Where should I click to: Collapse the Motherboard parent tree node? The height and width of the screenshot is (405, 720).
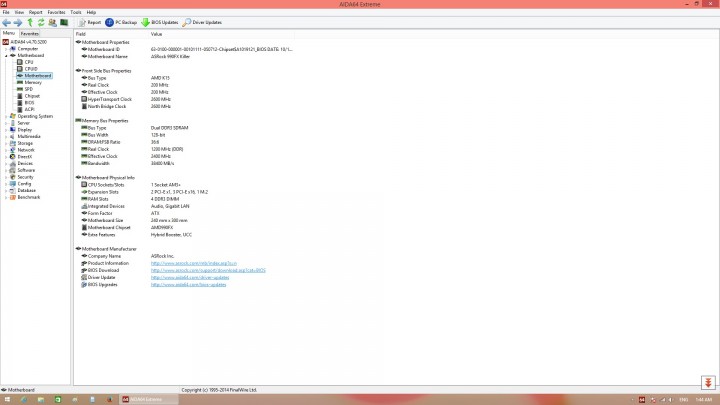[6, 56]
